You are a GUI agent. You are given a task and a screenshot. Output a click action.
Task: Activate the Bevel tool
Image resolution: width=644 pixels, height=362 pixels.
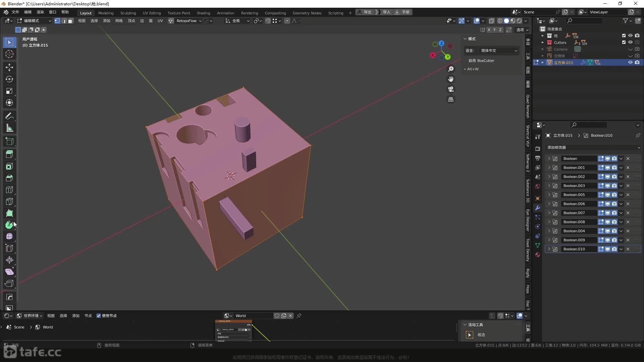(x=9, y=178)
